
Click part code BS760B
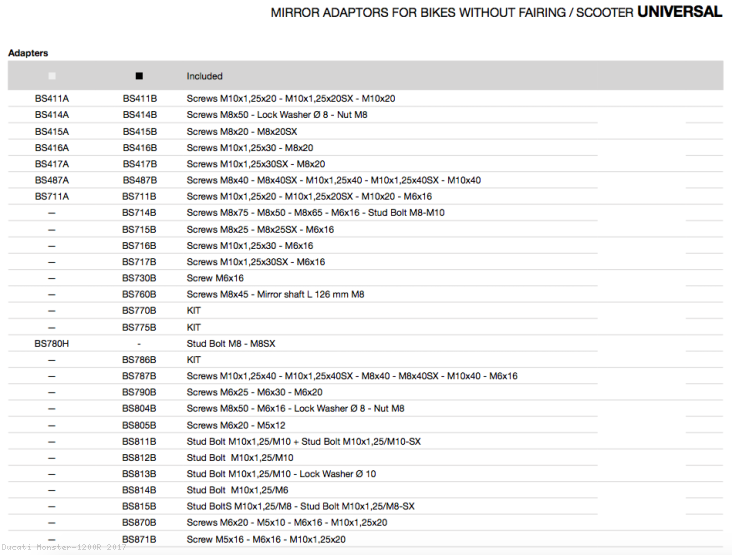pyautogui.click(x=139, y=294)
